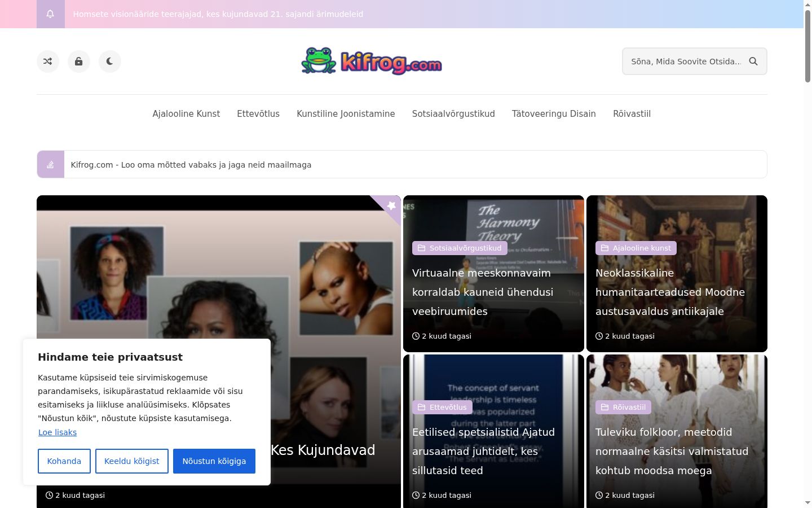The image size is (812, 508).
Task: Click the purple ticker icon beside Kifrog.com tagline
Action: click(x=51, y=165)
